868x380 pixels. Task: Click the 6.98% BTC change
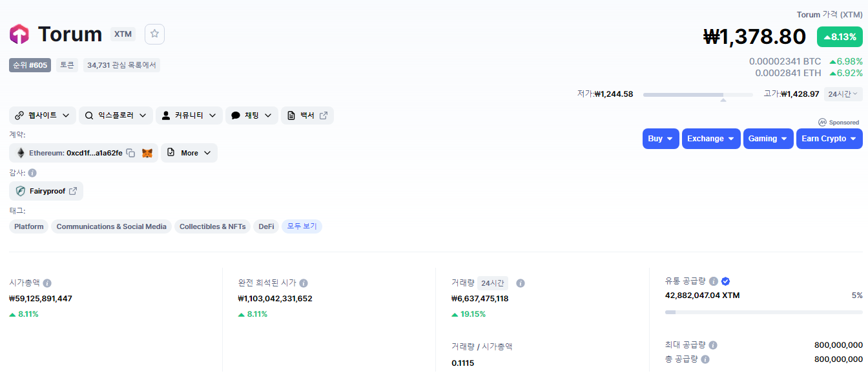[846, 61]
